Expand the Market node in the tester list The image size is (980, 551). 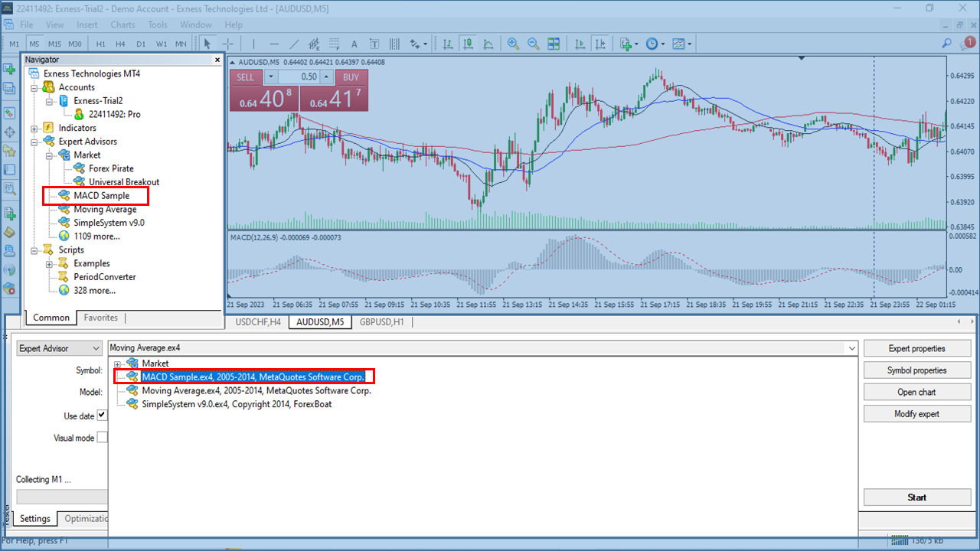117,364
